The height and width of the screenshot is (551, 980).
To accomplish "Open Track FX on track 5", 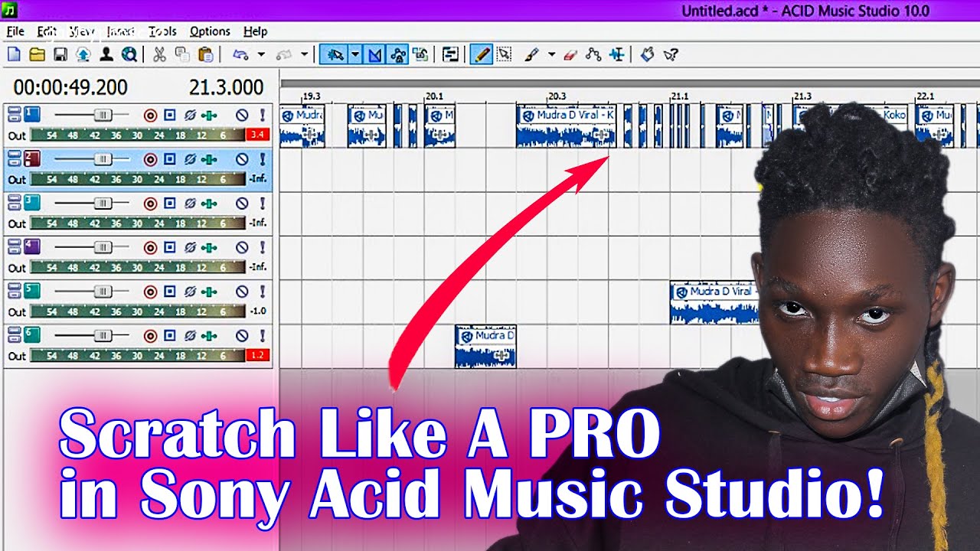I will pos(209,292).
